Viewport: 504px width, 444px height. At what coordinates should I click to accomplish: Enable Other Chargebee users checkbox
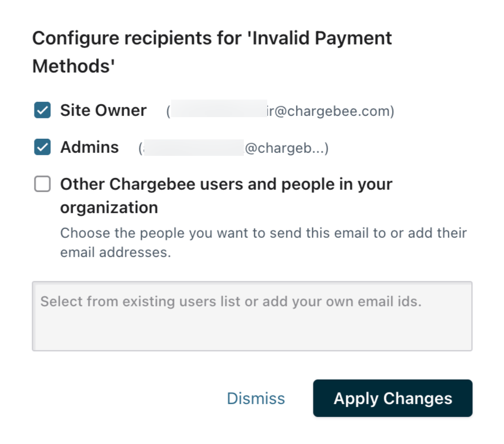pos(42,185)
